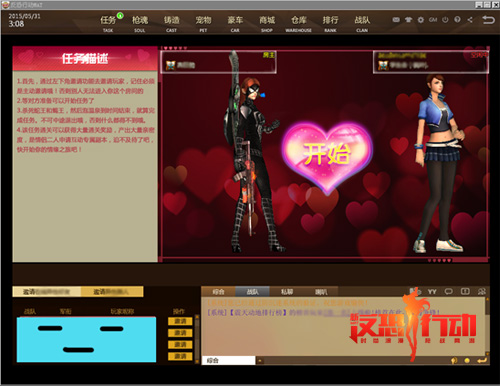The height and width of the screenshot is (386, 500).
Task: Open the mail envelope icon
Action: pos(396,20)
